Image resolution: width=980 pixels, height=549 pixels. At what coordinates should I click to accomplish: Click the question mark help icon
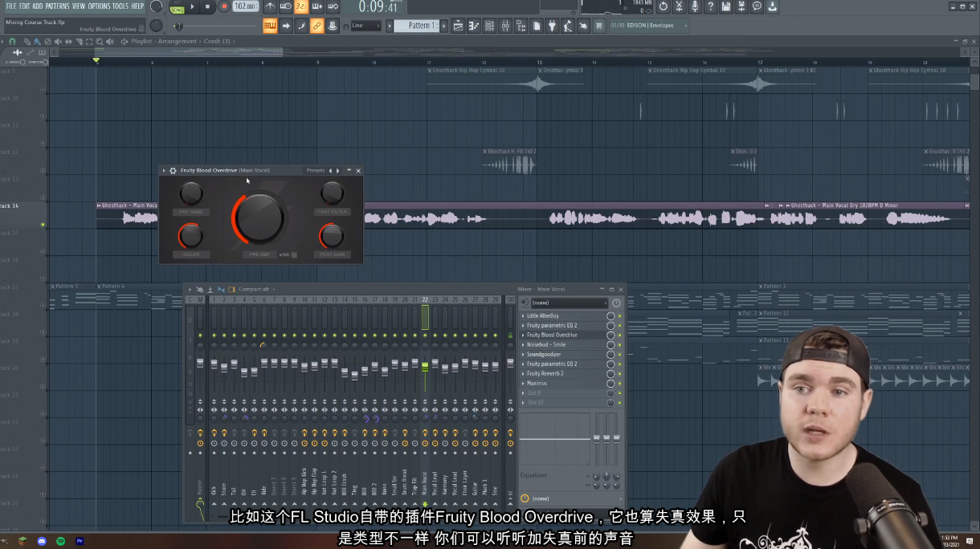click(x=710, y=6)
